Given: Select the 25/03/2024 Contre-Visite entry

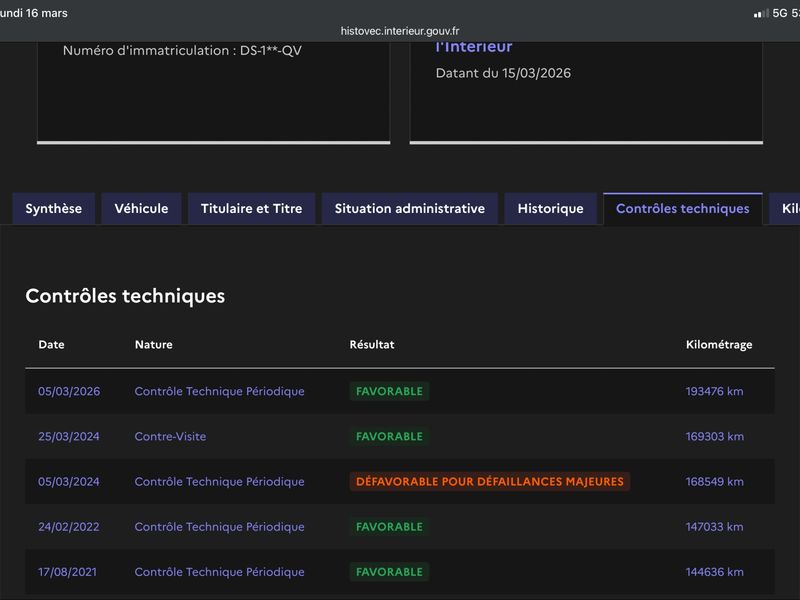Looking at the screenshot, I should click(170, 437).
